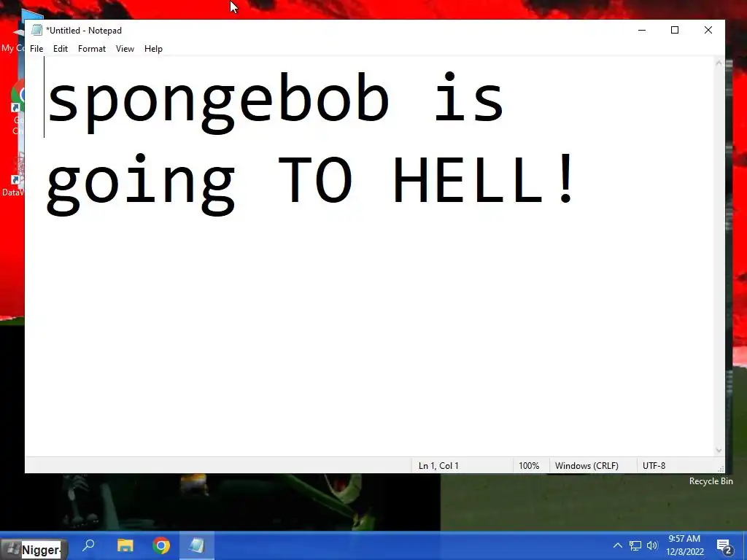
Task: Open the notification center icon
Action: [724, 547]
